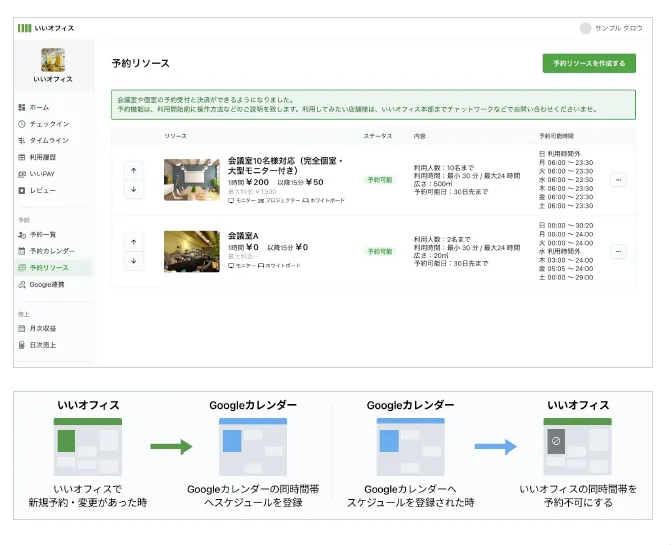Move 会議室A resource down with arrow
Screen dimensions: 671x545
[x=134, y=261]
